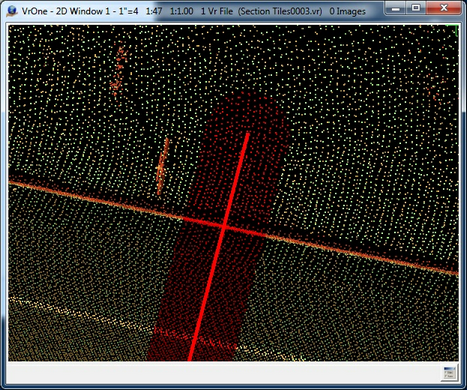Click the "1 Vr File" text in title bar

click(217, 11)
